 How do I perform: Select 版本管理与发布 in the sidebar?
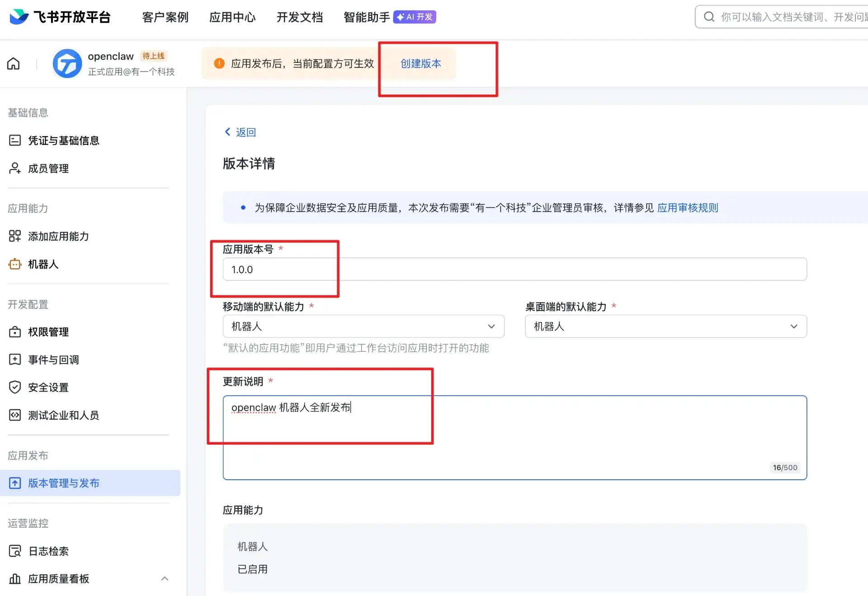tap(63, 483)
